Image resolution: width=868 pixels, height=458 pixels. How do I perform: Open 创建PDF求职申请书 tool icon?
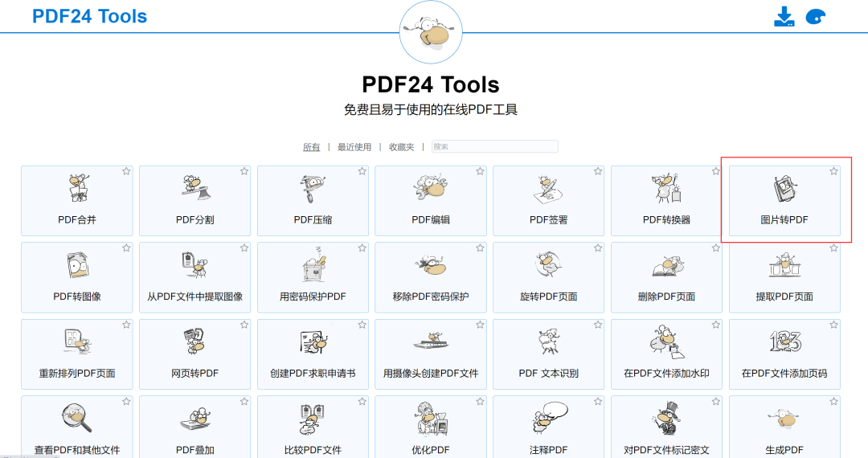coord(313,342)
